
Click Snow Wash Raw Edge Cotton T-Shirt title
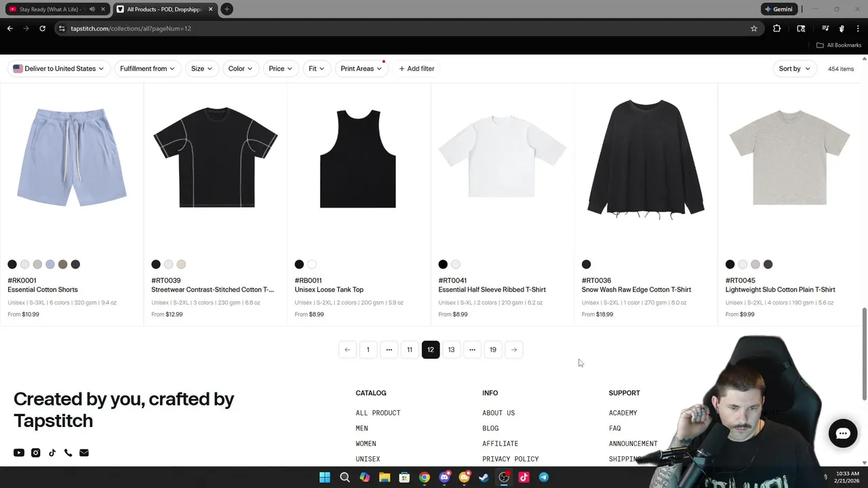click(x=636, y=289)
